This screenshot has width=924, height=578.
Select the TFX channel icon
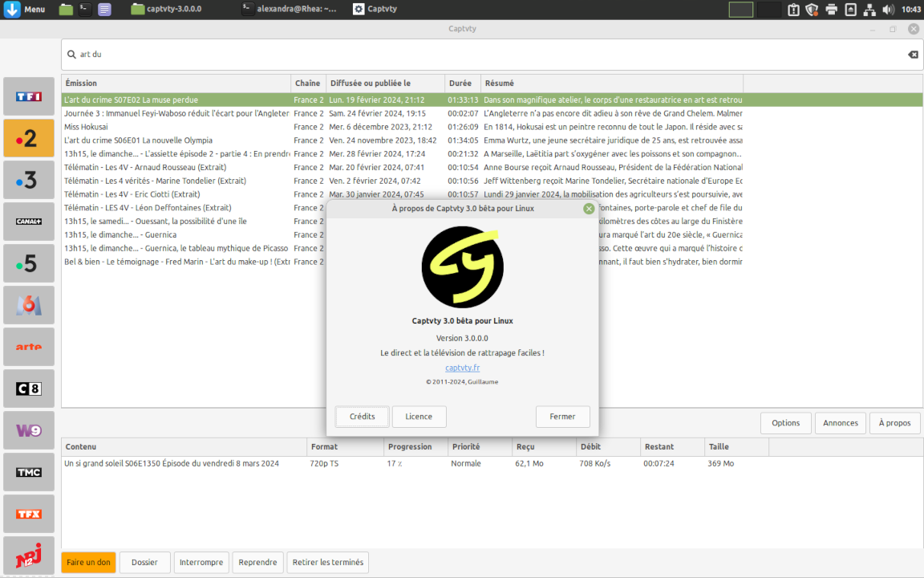tap(29, 514)
